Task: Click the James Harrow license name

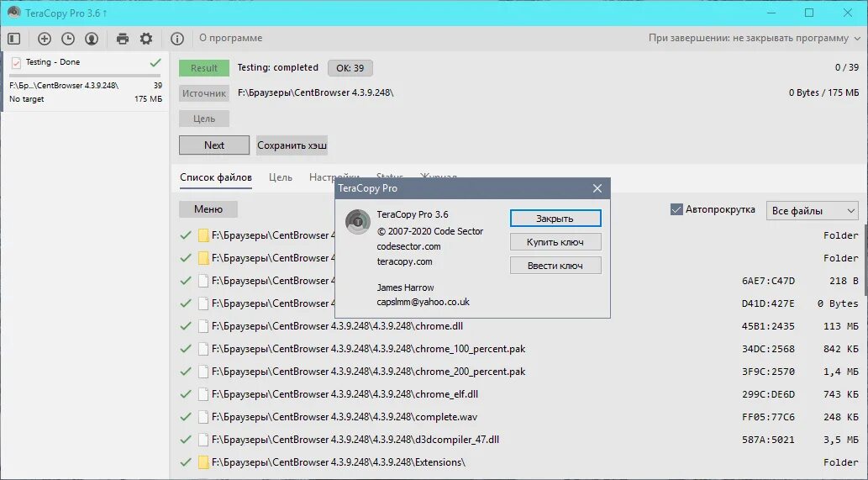Action: click(x=405, y=287)
